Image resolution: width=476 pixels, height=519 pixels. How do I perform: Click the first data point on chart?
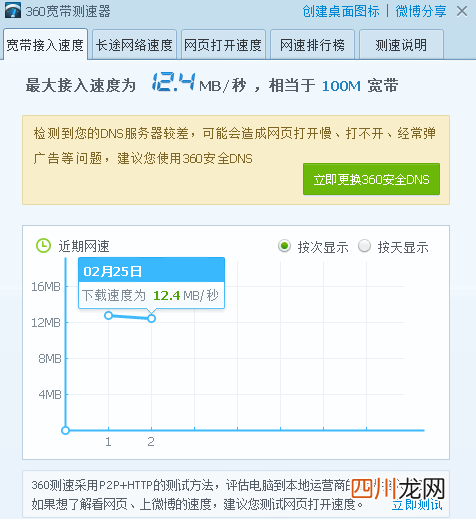108,315
